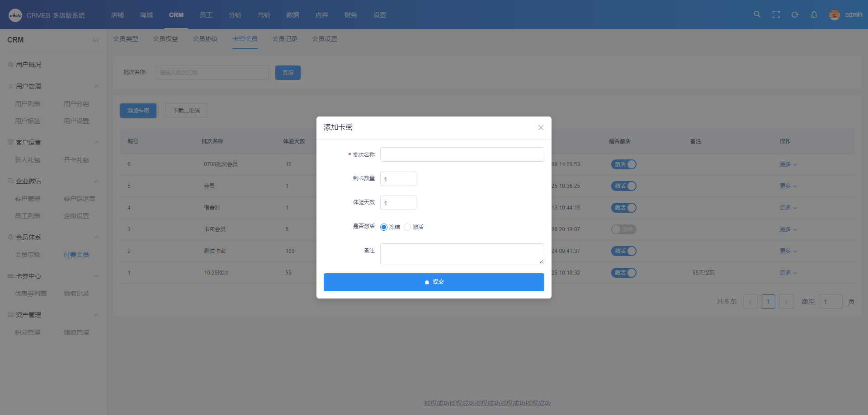Click the 下载二维码 button
Screen dimensions: 868x415
186,111
